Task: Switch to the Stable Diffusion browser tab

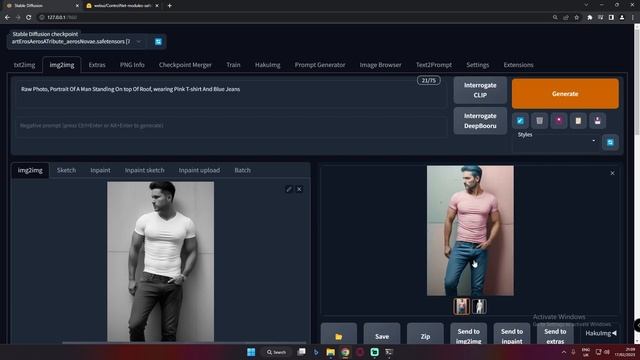Action: (x=41, y=6)
